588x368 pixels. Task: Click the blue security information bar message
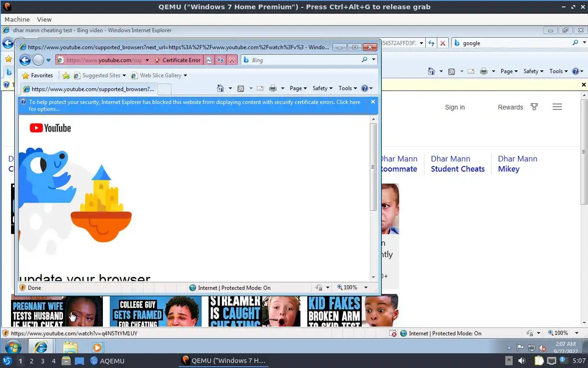pyautogui.click(x=194, y=105)
